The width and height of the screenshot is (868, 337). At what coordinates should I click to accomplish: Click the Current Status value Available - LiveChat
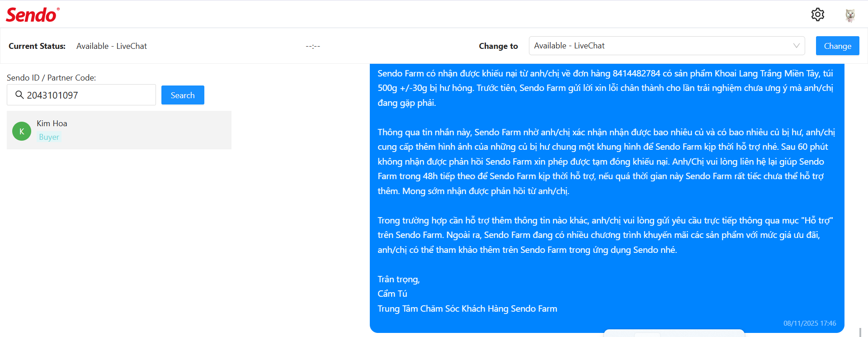tap(112, 46)
